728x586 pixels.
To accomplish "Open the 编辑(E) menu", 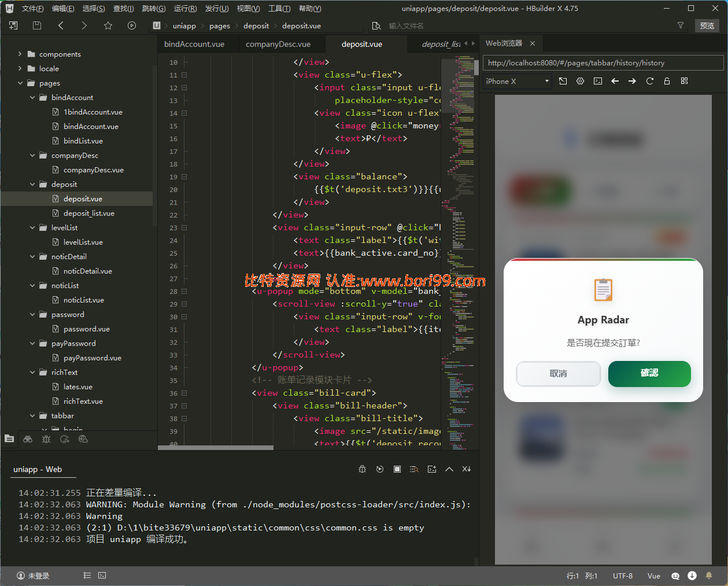I will pos(63,8).
